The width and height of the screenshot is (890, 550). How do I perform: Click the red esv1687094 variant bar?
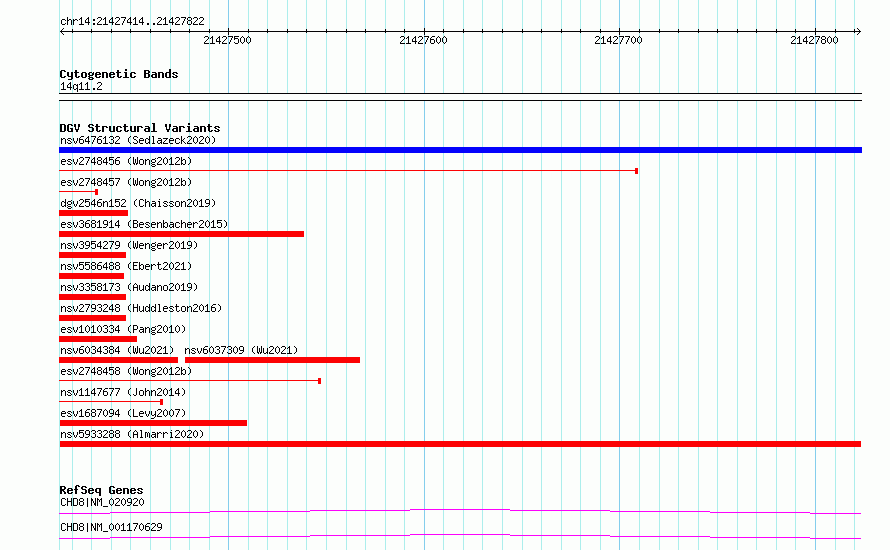153,423
